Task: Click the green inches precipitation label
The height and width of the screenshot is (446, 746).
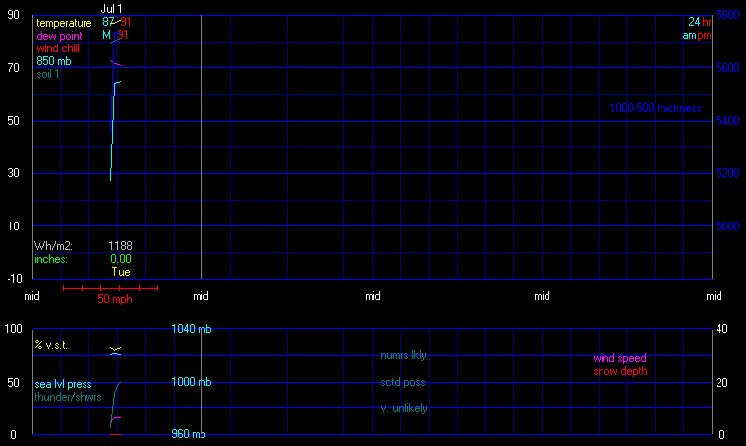Action: pos(51,258)
